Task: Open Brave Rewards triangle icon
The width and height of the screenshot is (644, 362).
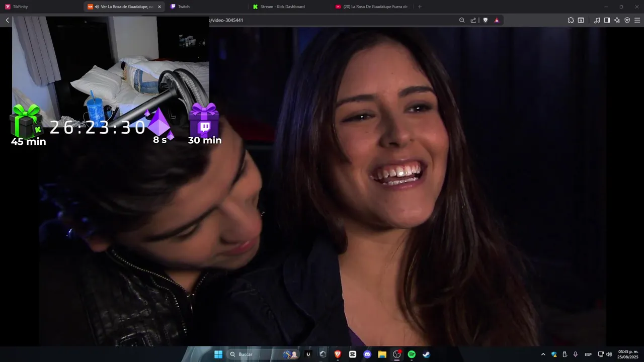Action: pyautogui.click(x=497, y=20)
